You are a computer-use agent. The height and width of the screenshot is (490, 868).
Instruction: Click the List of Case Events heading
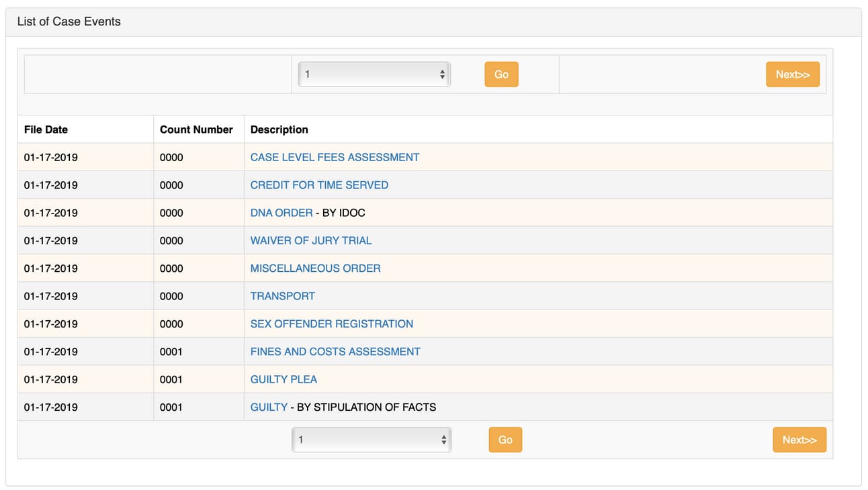69,21
